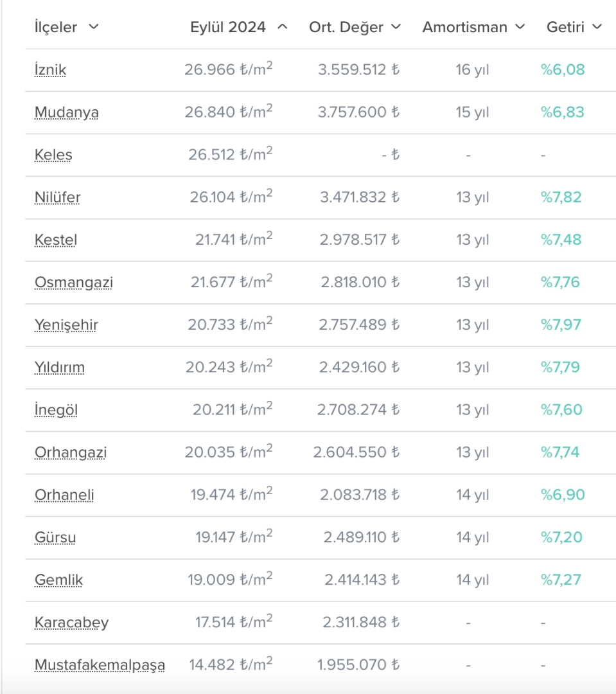The image size is (616, 694).
Task: Open the Gürsu district link
Action: point(55,537)
